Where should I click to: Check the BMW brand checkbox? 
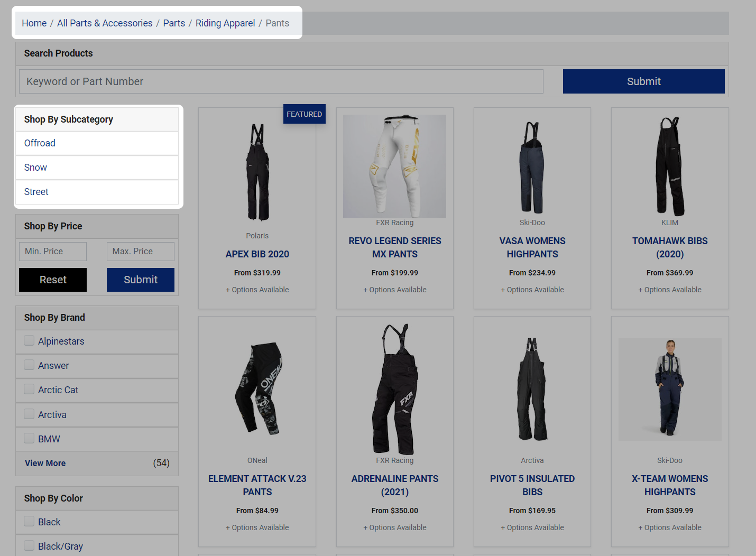coord(29,439)
